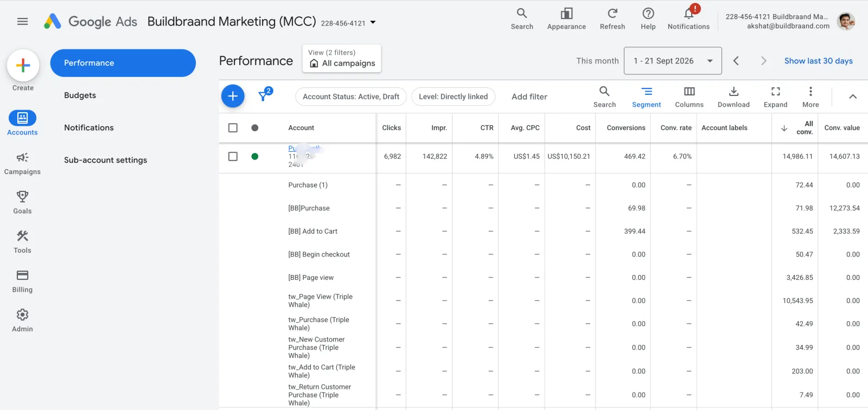Select all accounts header checkbox
This screenshot has width=868, height=410.
tap(233, 128)
